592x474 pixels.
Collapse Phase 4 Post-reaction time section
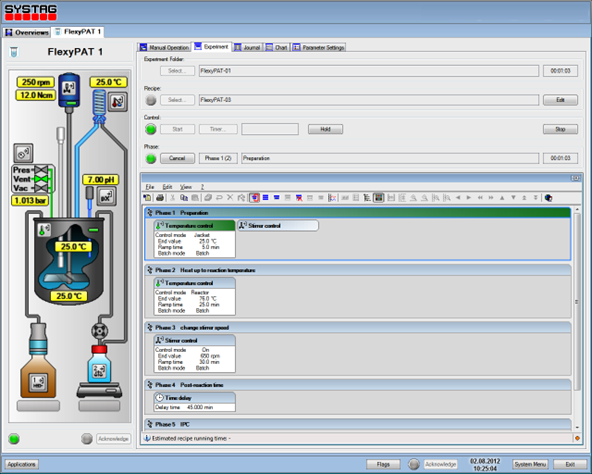[150, 385]
